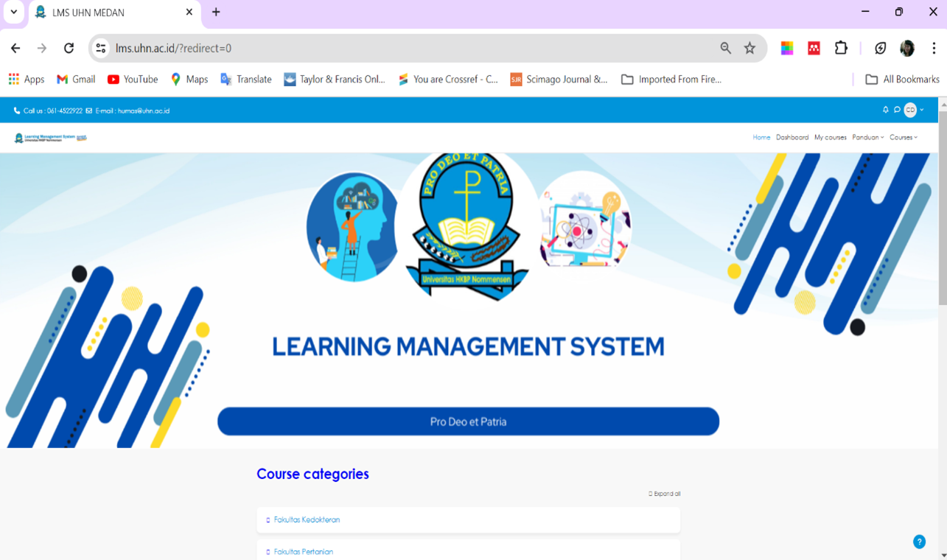Image resolution: width=947 pixels, height=560 pixels.
Task: Open the Fakultas Kedokteran category
Action: point(307,519)
